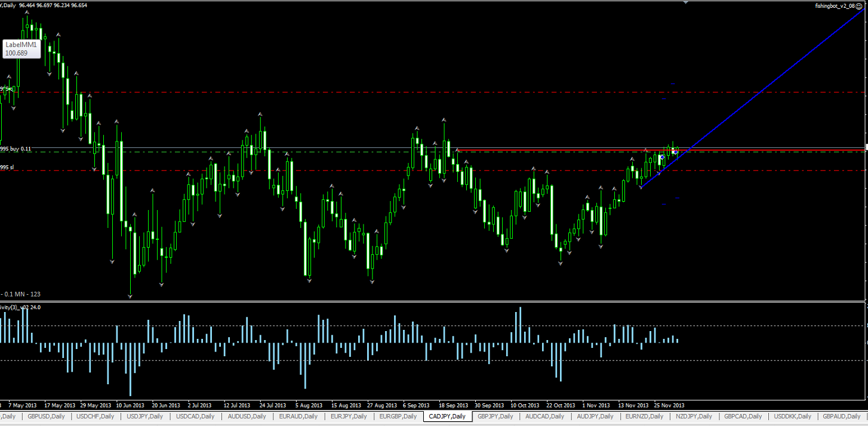
Task: Select the AUDJPY,Daily chart tab
Action: 596,416
